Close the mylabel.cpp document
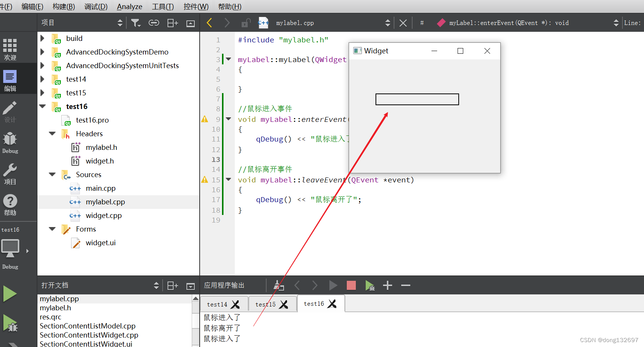Viewport: 644px width, 347px height. click(x=403, y=23)
